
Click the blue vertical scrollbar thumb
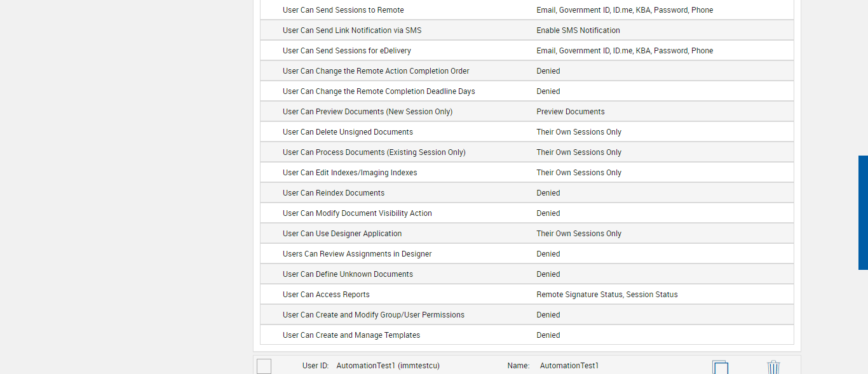863,213
